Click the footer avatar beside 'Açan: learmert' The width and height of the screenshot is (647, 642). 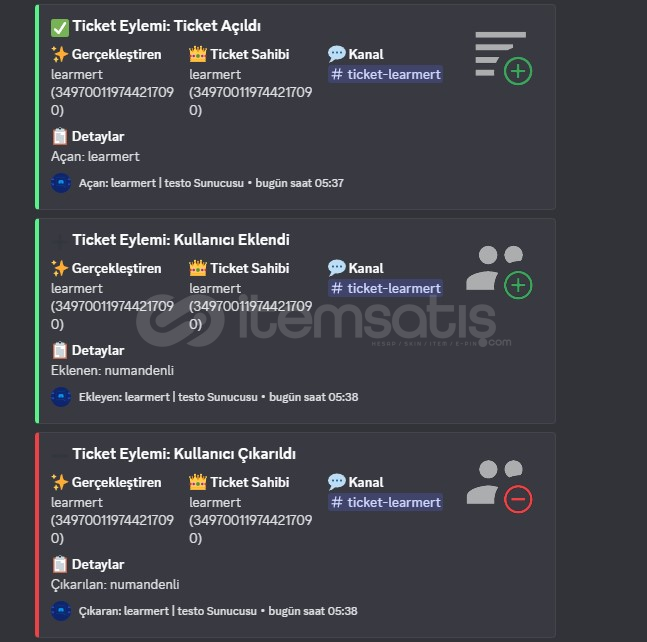(x=61, y=183)
